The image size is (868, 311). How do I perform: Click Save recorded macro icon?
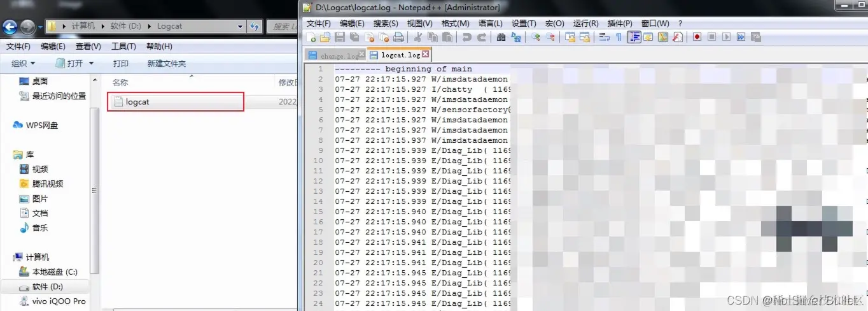[x=756, y=37]
